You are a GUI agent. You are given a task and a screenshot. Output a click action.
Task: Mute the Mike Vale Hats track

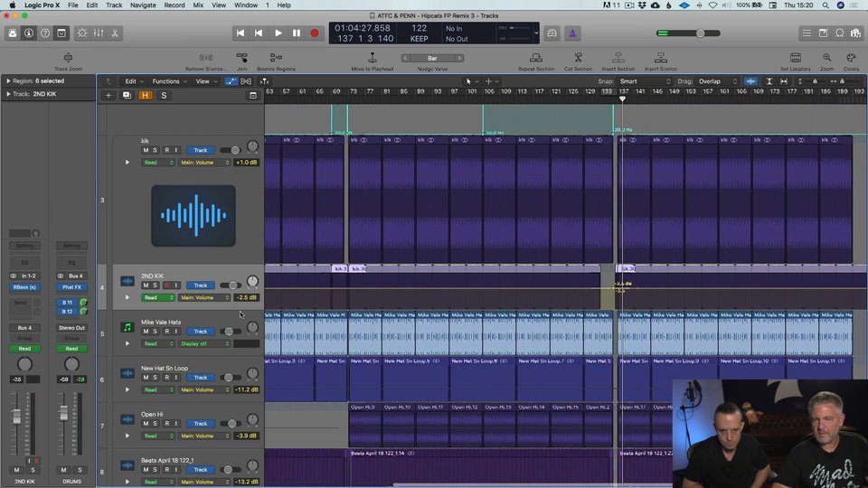point(146,331)
